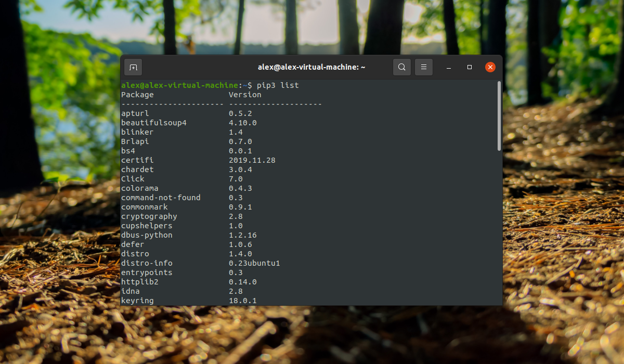Select the colorama package name

[140, 188]
